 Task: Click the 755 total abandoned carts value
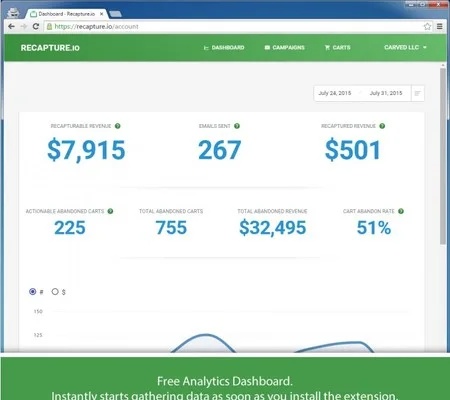[x=171, y=228]
